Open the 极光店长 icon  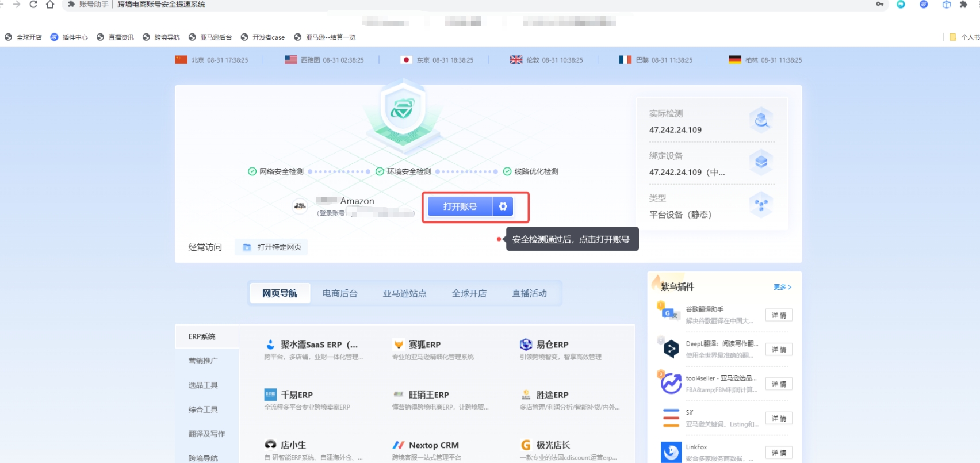(526, 445)
